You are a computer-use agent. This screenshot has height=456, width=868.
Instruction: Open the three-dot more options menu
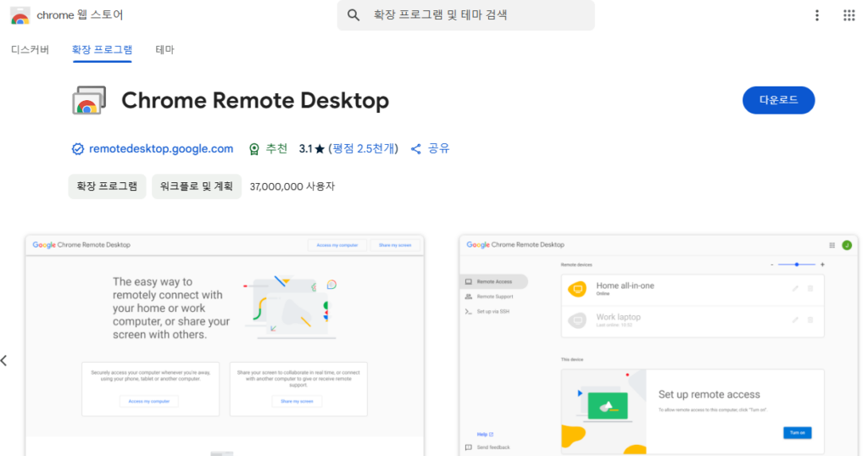(817, 15)
